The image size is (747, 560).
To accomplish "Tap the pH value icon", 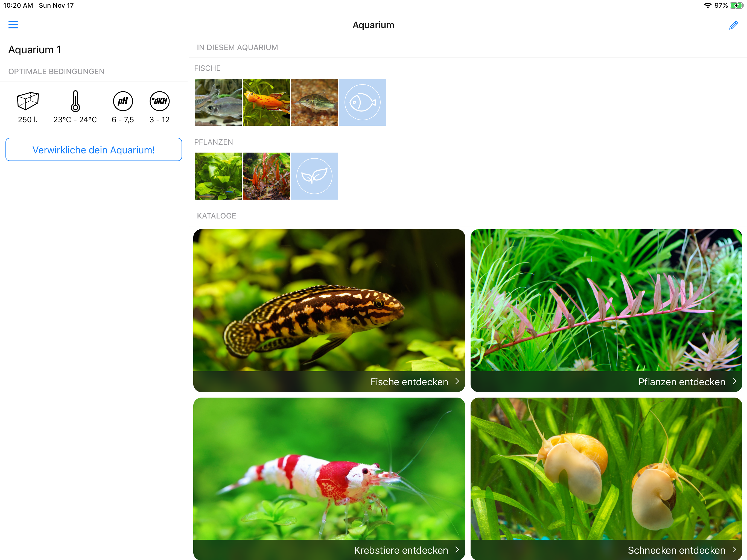I will 122,101.
